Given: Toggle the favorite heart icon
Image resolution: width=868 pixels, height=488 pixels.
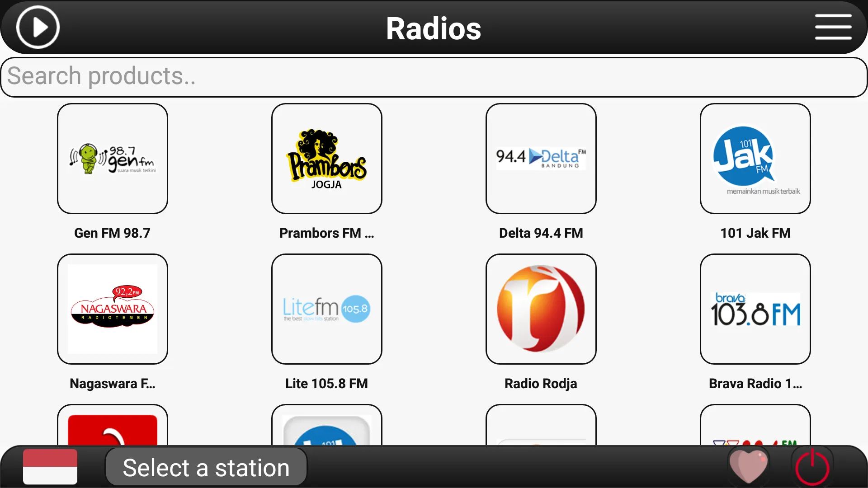Looking at the screenshot, I should (x=750, y=468).
